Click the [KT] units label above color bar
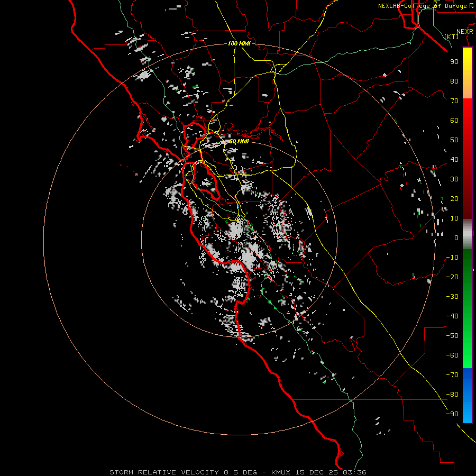The image size is (476, 476). [x=452, y=36]
